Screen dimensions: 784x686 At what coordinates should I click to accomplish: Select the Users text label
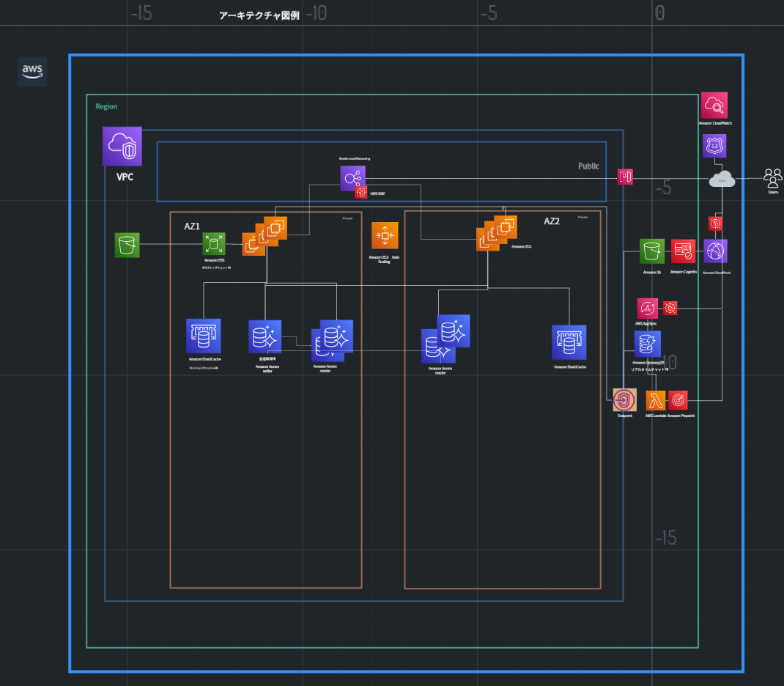pos(773,192)
